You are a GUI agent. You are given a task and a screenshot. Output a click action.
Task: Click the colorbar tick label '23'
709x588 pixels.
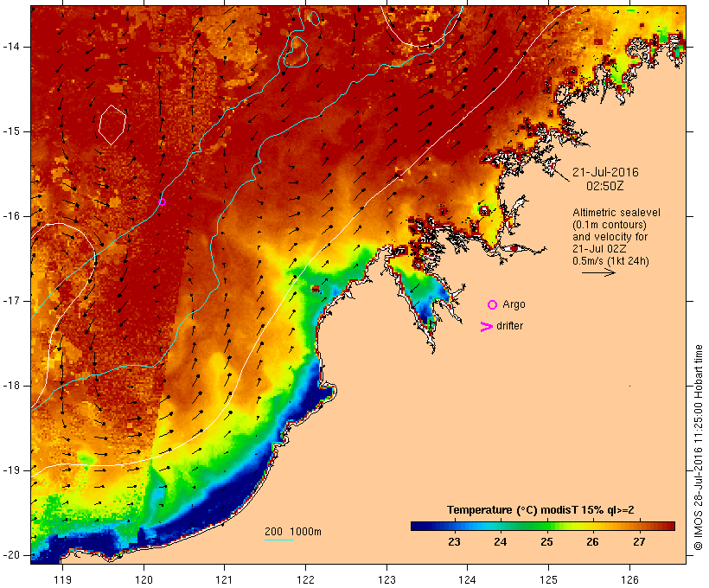pos(455,542)
